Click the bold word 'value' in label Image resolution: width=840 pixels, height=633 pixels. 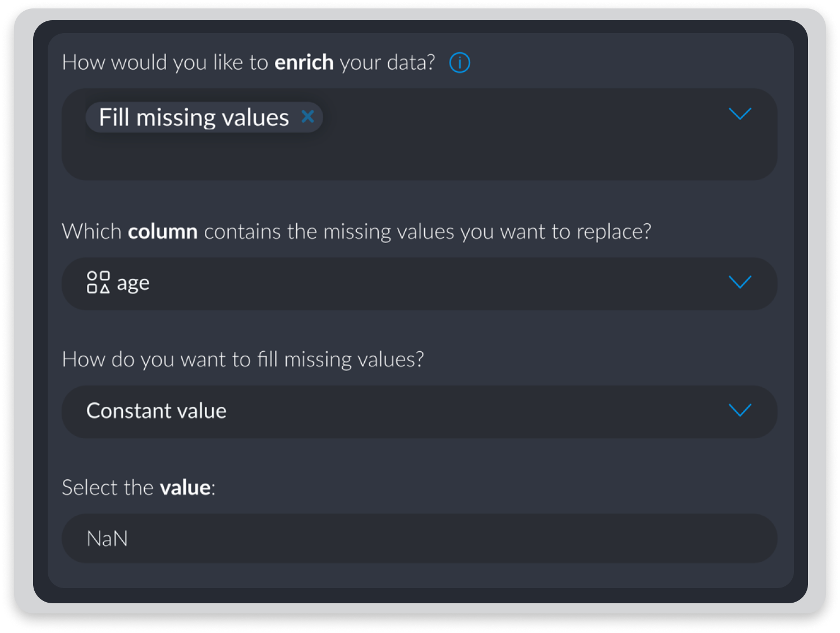pyautogui.click(x=185, y=488)
